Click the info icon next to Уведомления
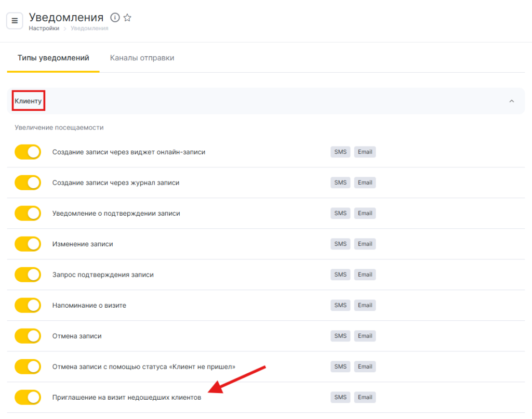532x419 pixels. [115, 18]
